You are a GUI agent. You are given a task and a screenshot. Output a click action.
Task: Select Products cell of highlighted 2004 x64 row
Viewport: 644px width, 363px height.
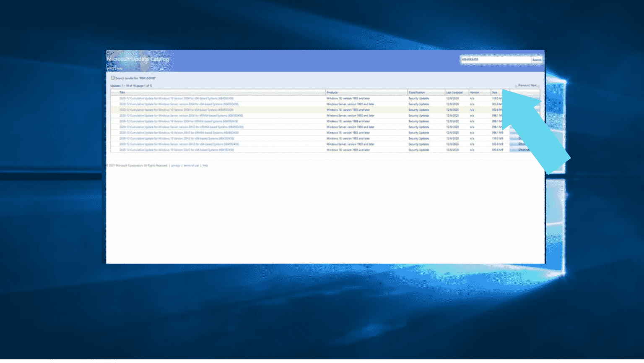coord(348,110)
